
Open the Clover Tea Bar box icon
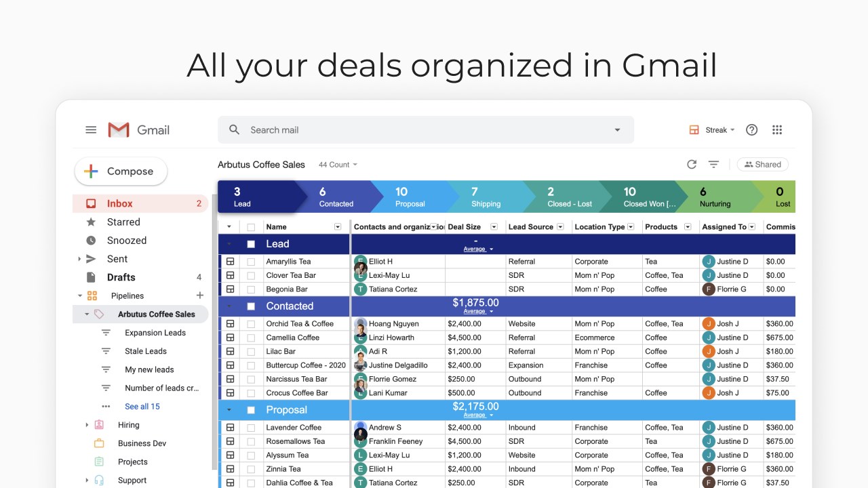coord(230,275)
